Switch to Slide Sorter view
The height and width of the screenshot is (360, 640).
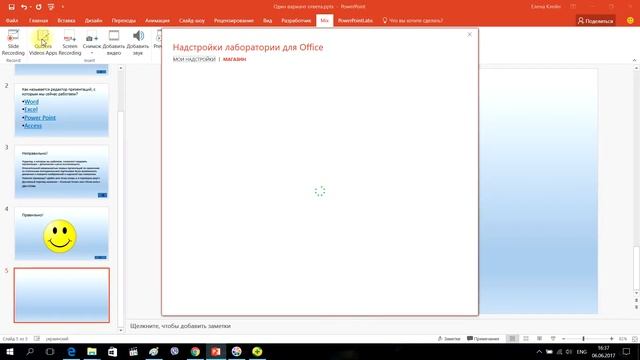[x=526, y=339]
